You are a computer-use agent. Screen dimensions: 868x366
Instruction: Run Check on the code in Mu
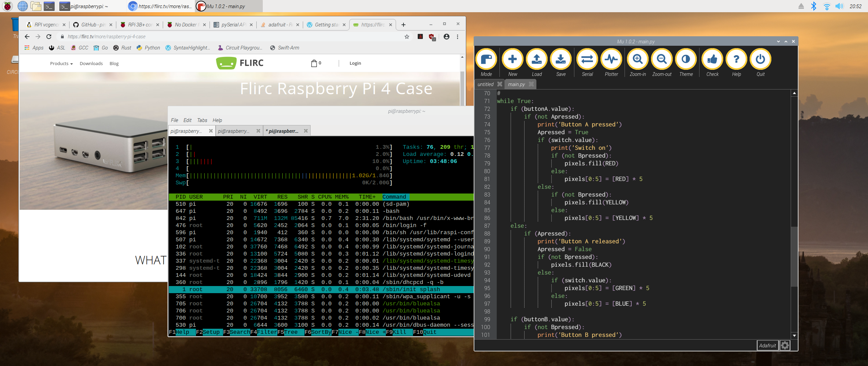coord(712,63)
